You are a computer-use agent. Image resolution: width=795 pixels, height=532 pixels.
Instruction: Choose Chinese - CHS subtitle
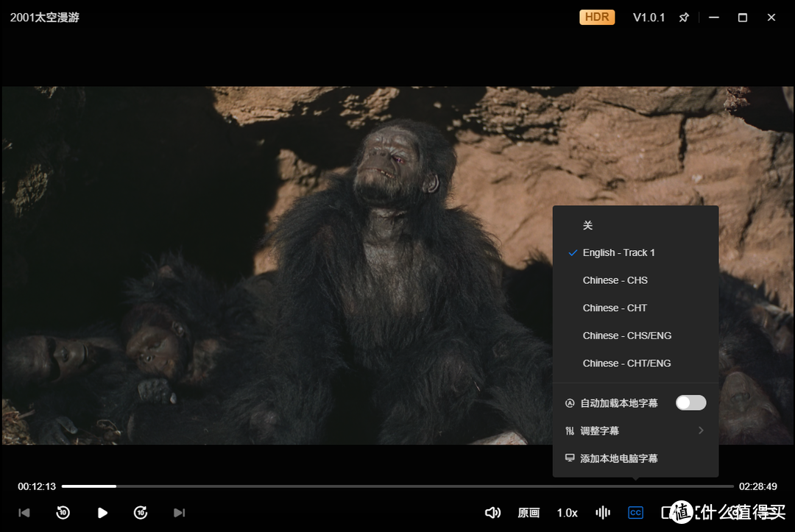(x=615, y=280)
